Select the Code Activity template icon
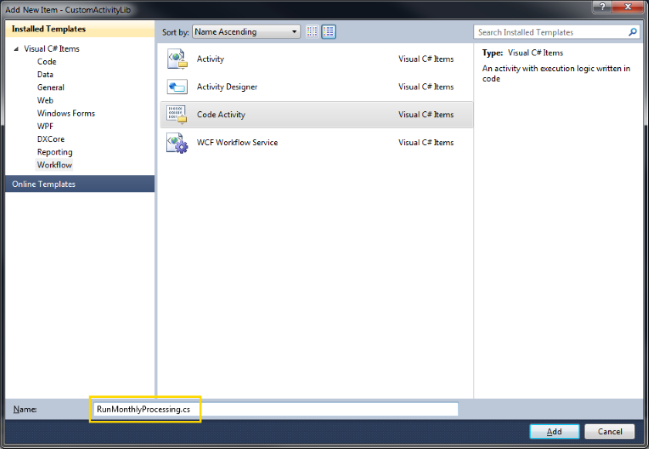The height and width of the screenshot is (449, 649). coord(177,115)
